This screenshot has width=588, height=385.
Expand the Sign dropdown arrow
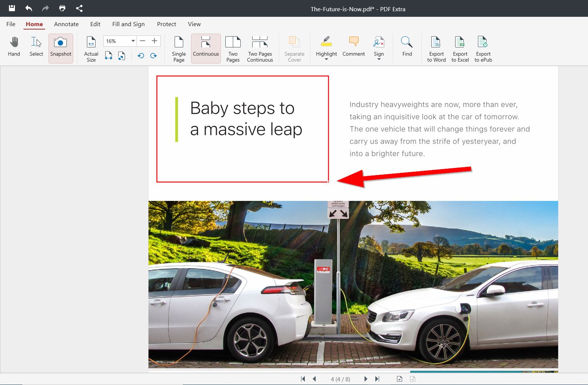click(379, 59)
